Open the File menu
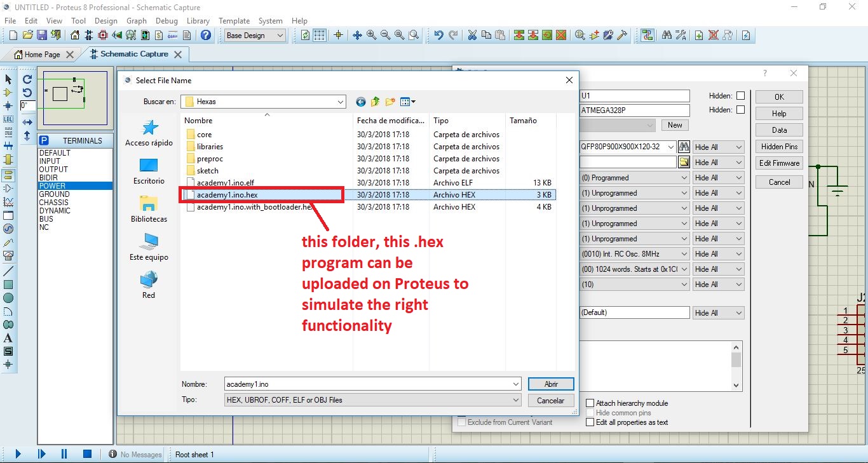 (10, 21)
